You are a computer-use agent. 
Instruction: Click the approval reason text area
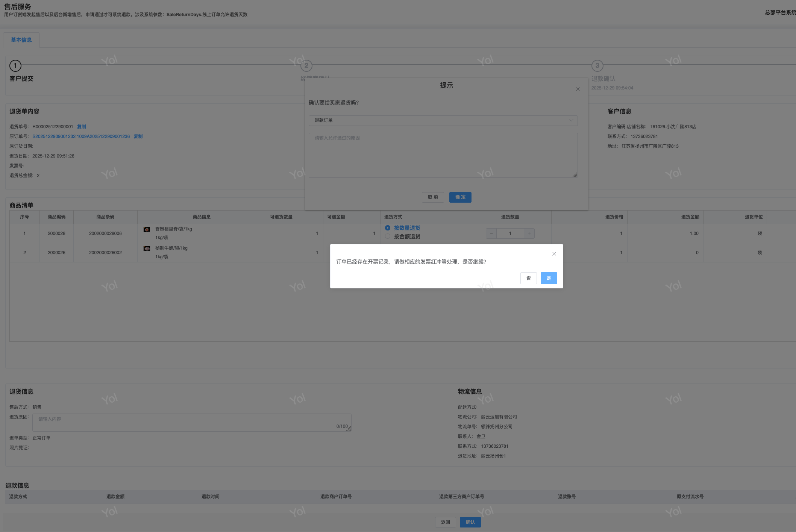[443, 155]
